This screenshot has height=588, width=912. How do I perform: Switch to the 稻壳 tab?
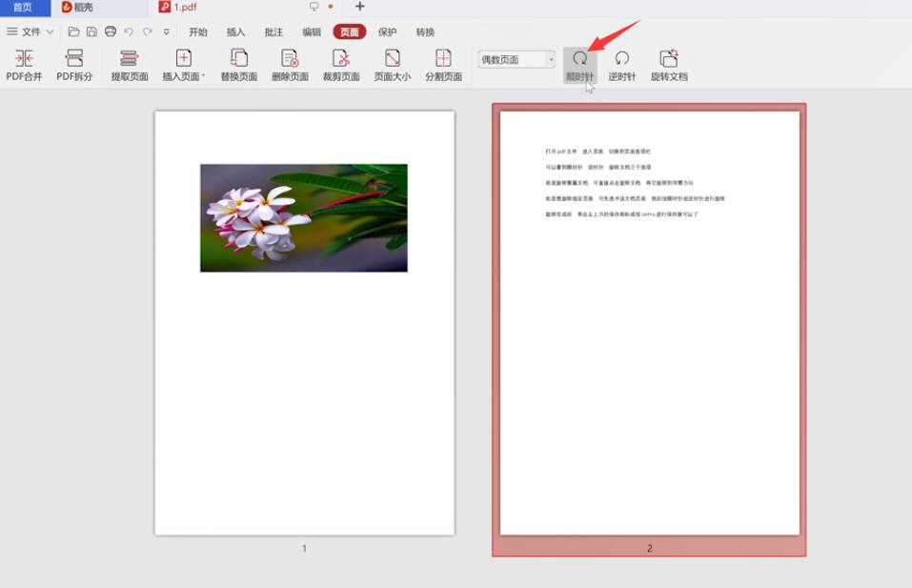pyautogui.click(x=77, y=8)
